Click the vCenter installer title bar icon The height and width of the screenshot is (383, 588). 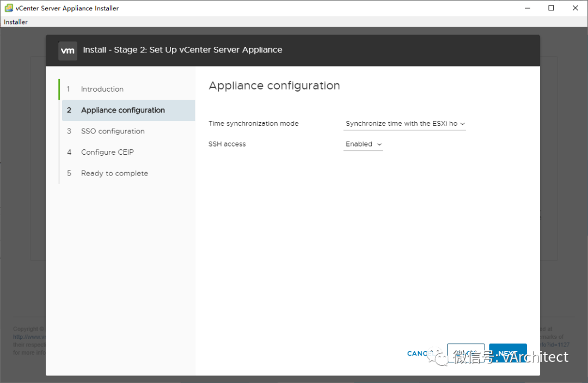click(x=8, y=8)
